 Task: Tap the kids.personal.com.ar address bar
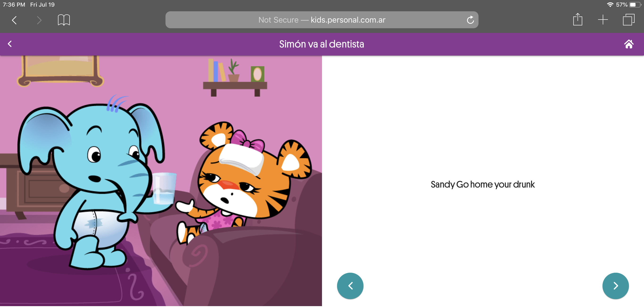tap(322, 20)
